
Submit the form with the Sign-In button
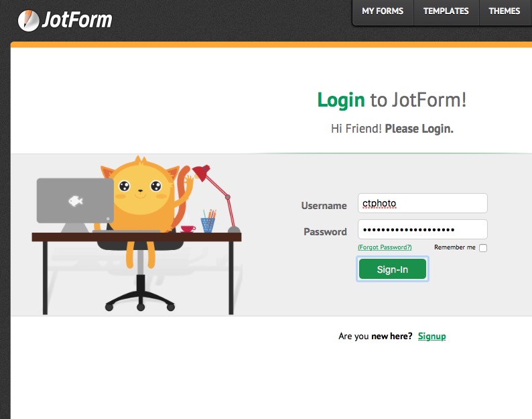point(393,269)
